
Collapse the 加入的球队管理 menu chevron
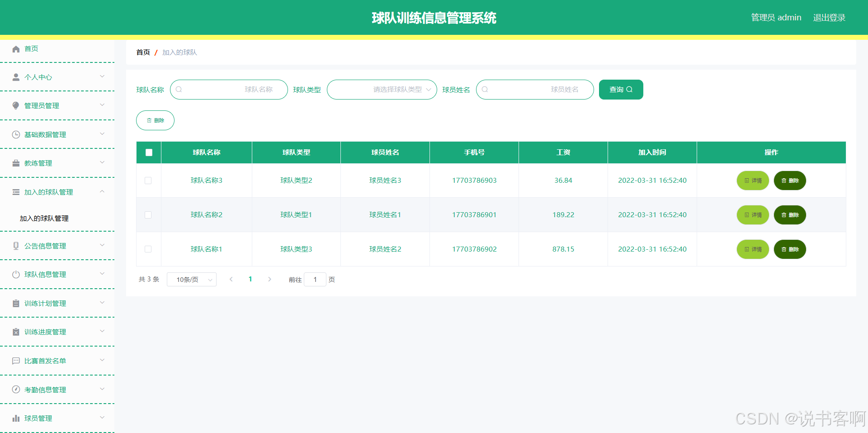click(102, 191)
